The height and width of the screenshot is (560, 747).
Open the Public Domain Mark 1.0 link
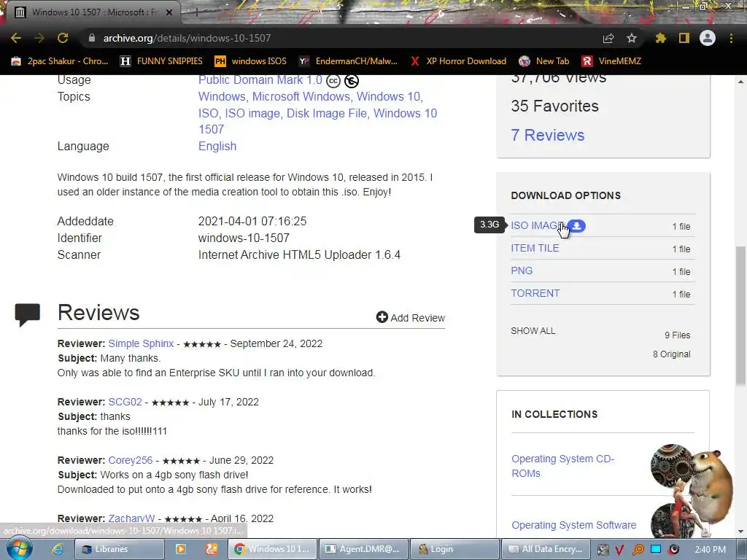pos(260,80)
